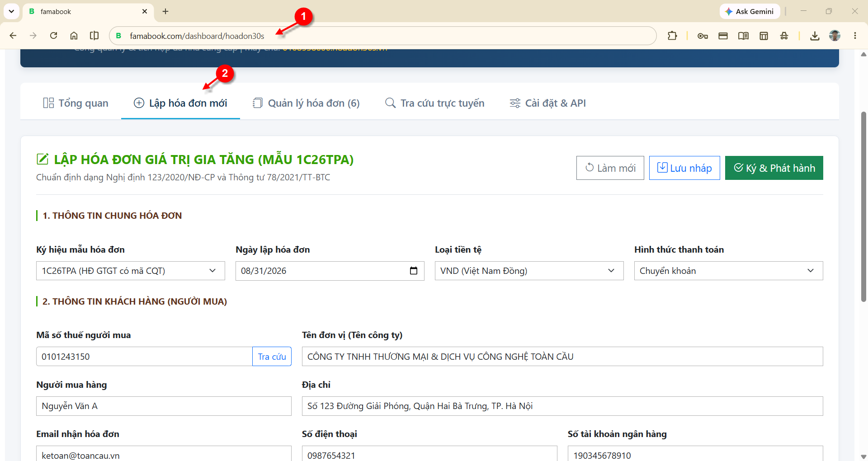This screenshot has height=461, width=868.
Task: Expand the Ký hiệu mẫu hóa đơn dropdown
Action: coord(130,271)
